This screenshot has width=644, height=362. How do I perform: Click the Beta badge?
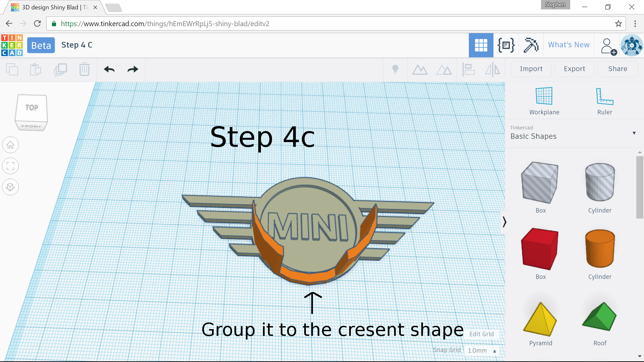(x=41, y=45)
